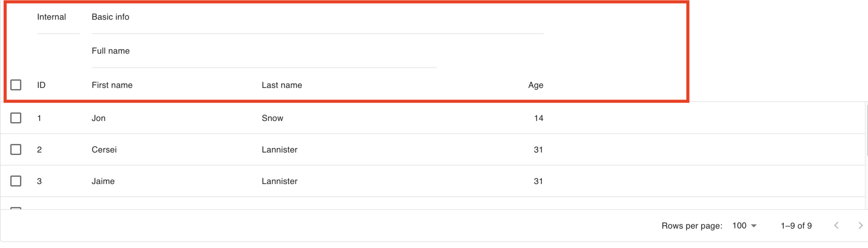The image size is (868, 248).
Task: Check the checkbox for Cersei's row
Action: (16, 149)
